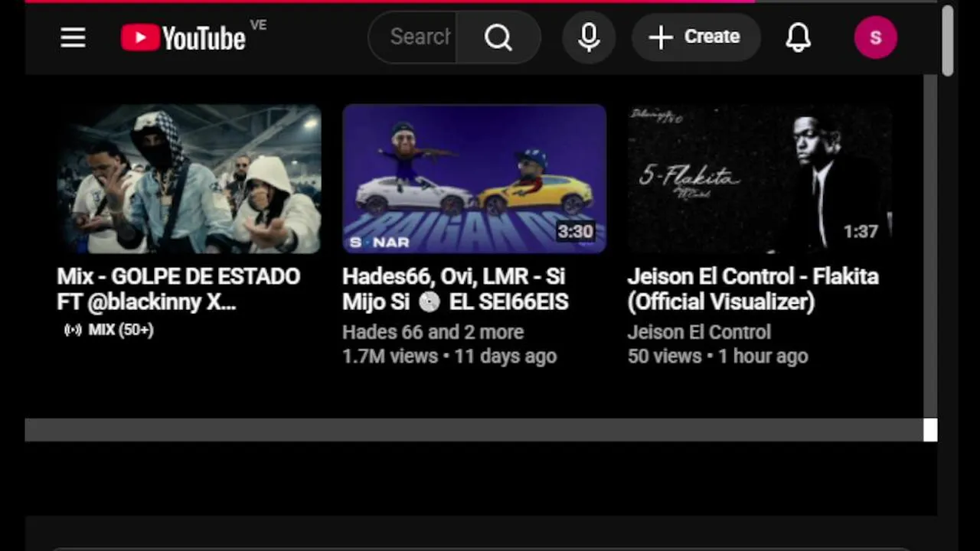Click the horizontal scrollbar white end handle

930,430
